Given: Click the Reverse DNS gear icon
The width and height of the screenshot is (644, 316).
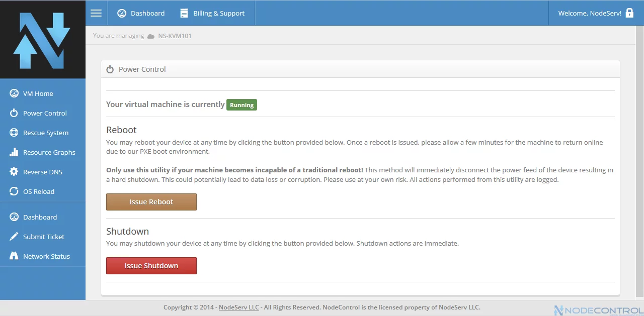Looking at the screenshot, I should pos(14,172).
